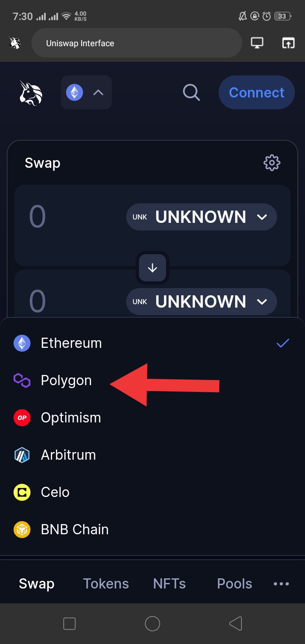Open the top UNKNOWN token dropdown

pyautogui.click(x=202, y=217)
